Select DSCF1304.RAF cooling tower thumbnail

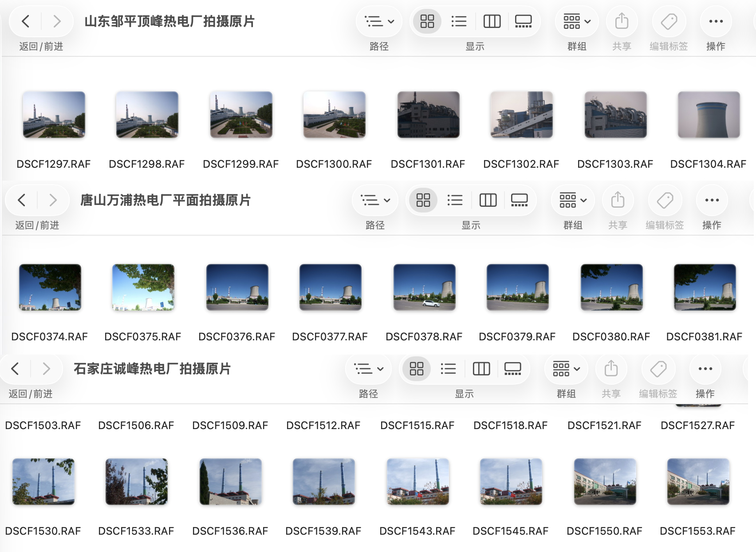(x=709, y=115)
